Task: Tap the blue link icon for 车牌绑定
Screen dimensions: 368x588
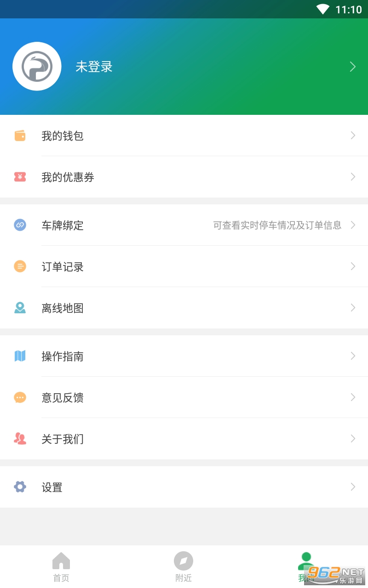Action: (20, 225)
